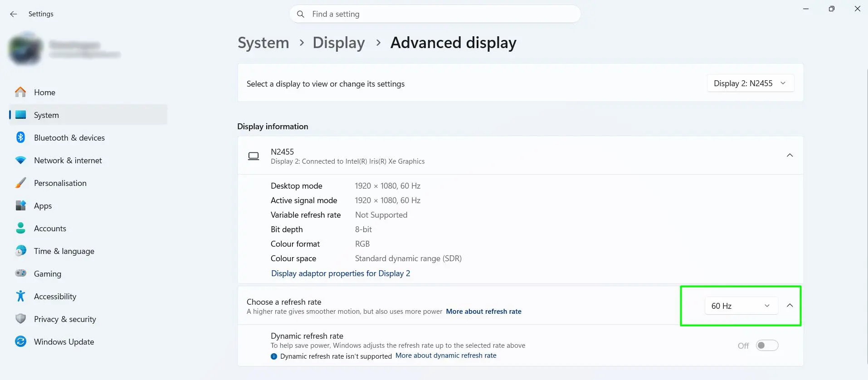
Task: Click the Bluetooth icon in sidebar
Action: (20, 137)
